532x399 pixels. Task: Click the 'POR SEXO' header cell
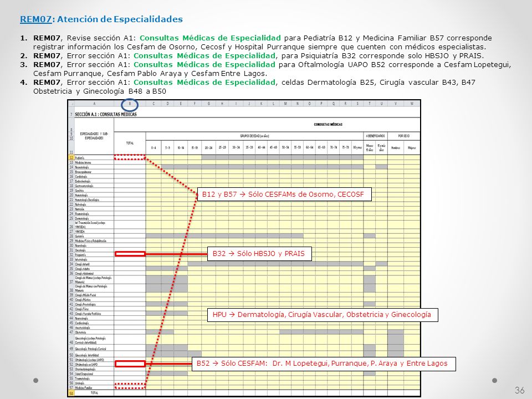click(x=404, y=136)
